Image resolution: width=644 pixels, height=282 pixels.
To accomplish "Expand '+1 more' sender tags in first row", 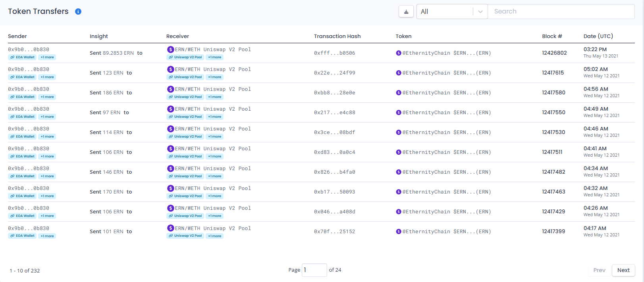I will pyautogui.click(x=47, y=58).
